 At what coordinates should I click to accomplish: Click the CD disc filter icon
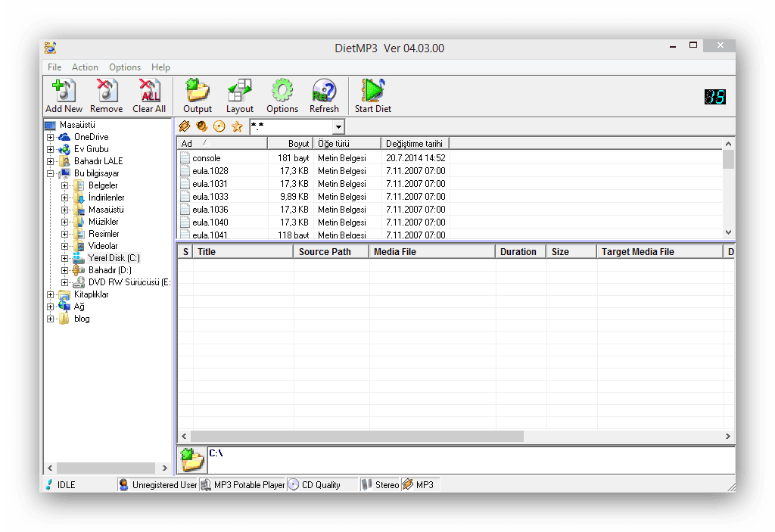[x=219, y=126]
